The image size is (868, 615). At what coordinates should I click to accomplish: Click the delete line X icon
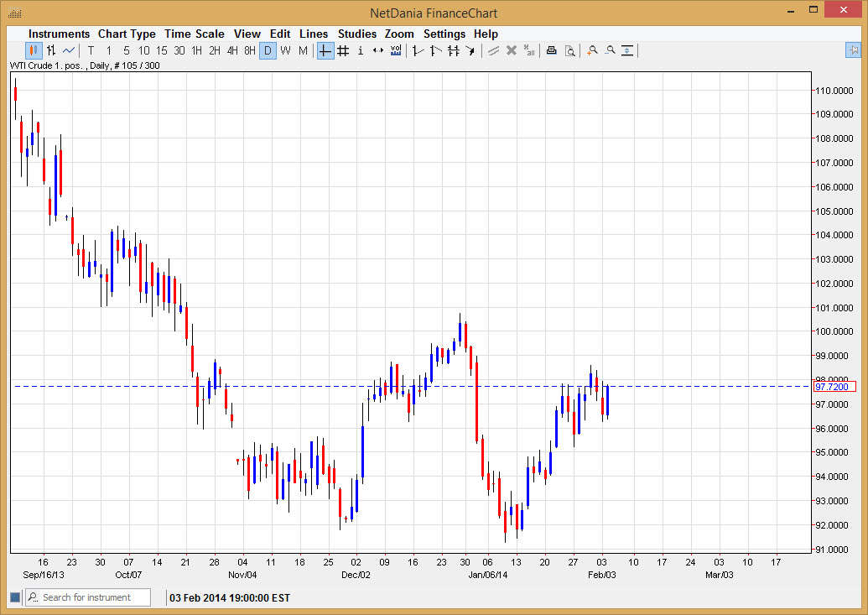click(512, 50)
